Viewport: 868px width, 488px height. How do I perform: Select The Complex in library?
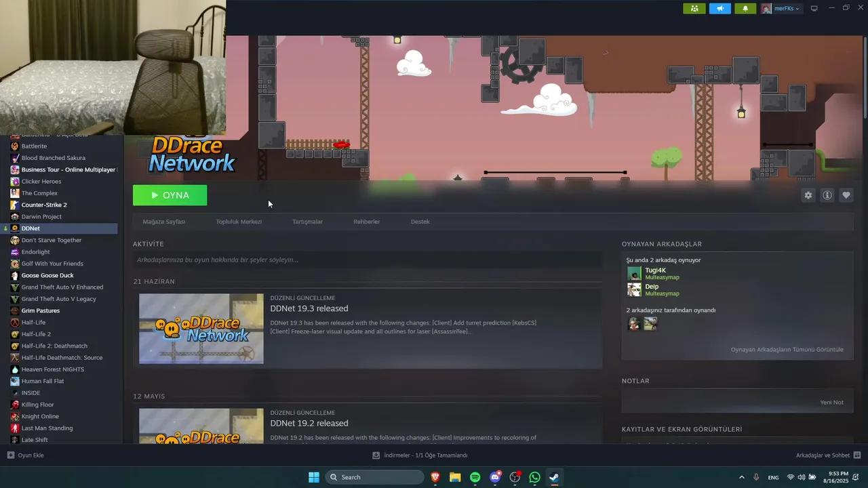point(39,193)
